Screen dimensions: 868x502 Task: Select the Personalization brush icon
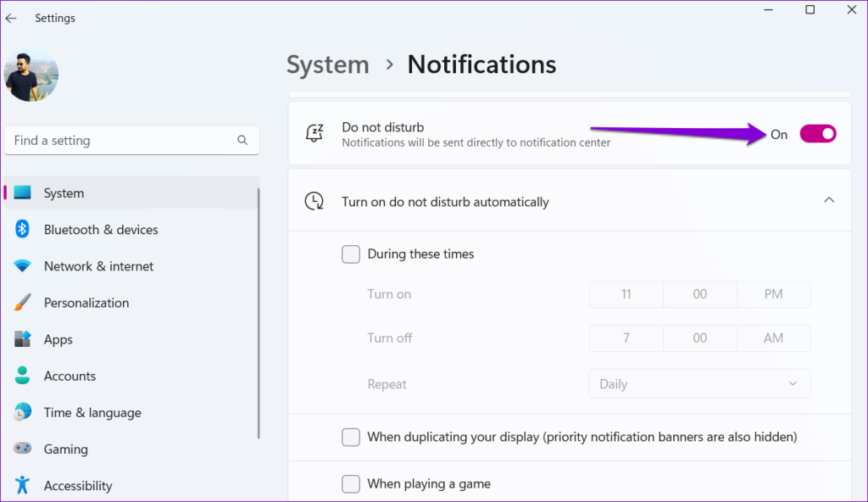click(x=21, y=303)
